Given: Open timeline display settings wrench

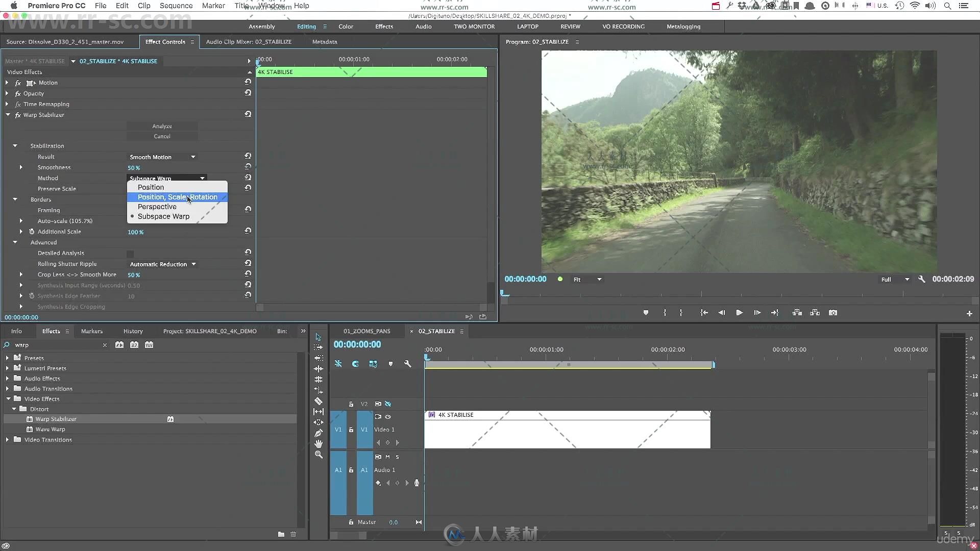Looking at the screenshot, I should click(x=407, y=364).
